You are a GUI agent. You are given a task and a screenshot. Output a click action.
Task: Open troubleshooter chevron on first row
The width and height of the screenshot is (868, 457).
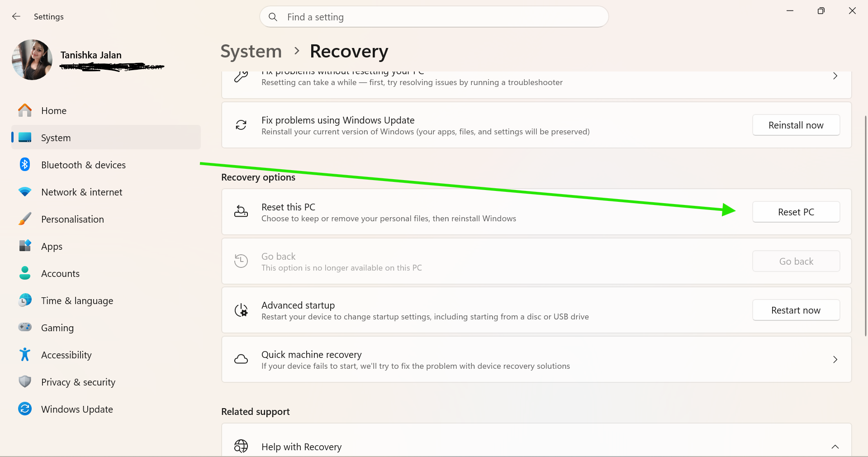835,76
